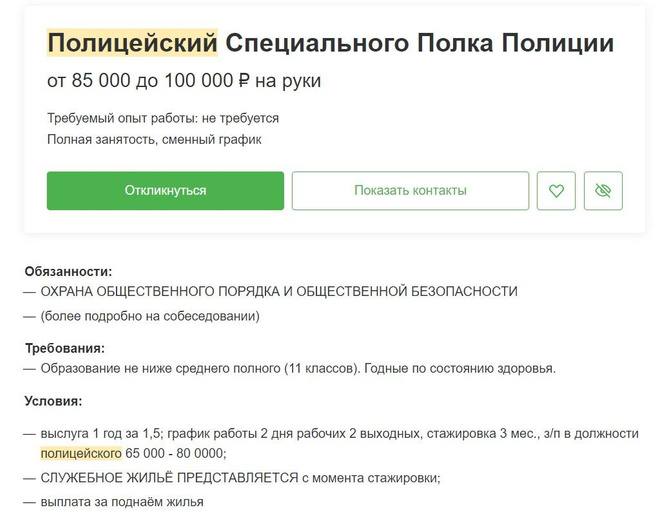Image resolution: width=656 pixels, height=521 pixels.
Task: Click highlighted word Полицейский in the title
Action: [132, 44]
